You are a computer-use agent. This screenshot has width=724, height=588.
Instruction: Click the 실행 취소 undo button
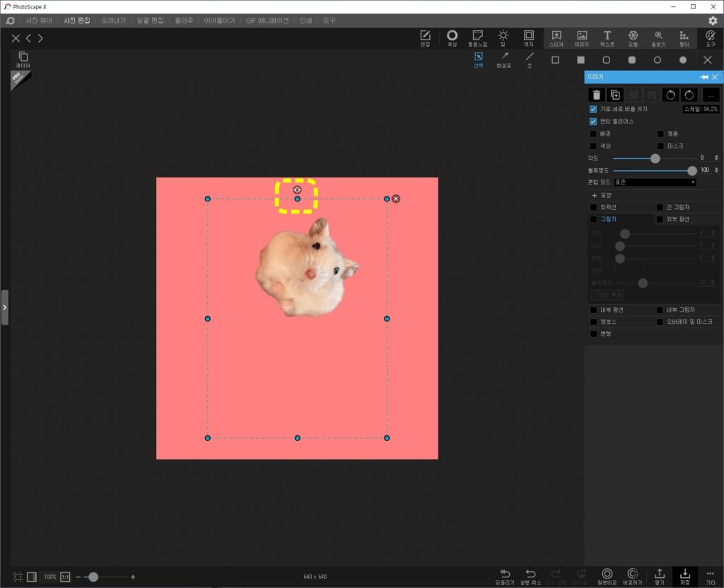(x=530, y=577)
